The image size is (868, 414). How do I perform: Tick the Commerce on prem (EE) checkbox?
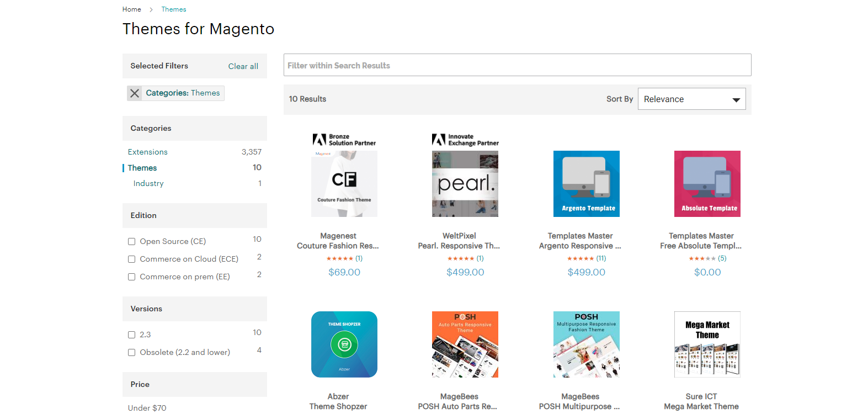tap(132, 277)
